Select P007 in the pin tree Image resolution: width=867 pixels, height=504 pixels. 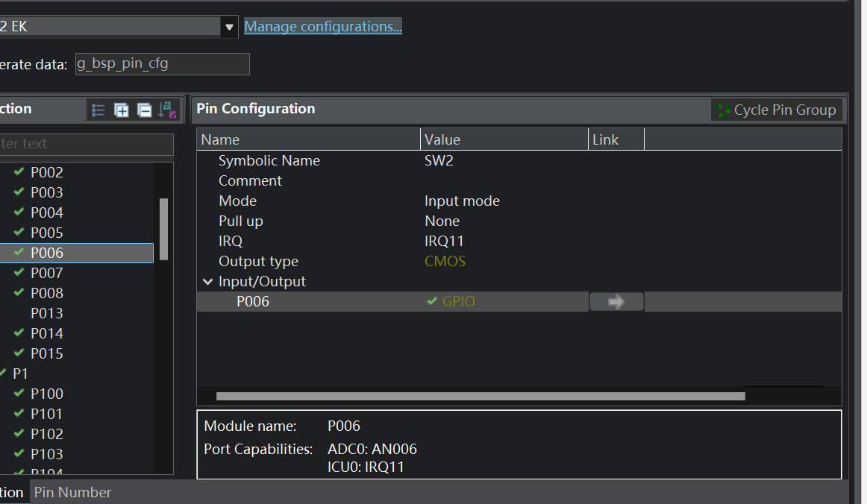pos(47,273)
